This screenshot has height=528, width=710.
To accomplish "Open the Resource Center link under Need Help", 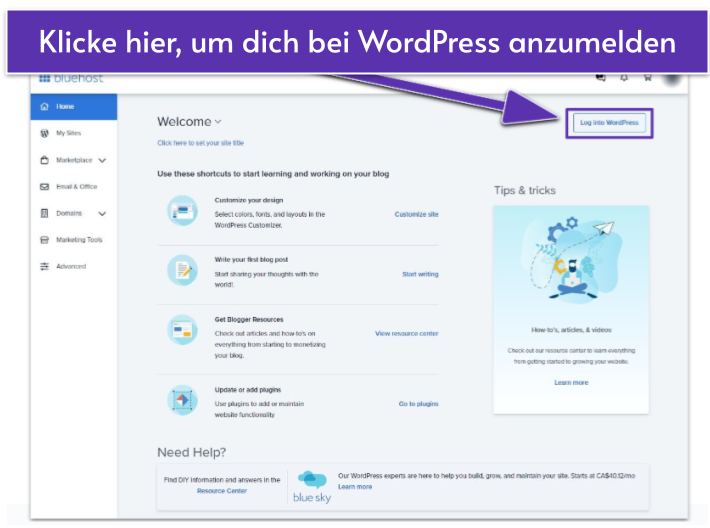I will pyautogui.click(x=222, y=491).
